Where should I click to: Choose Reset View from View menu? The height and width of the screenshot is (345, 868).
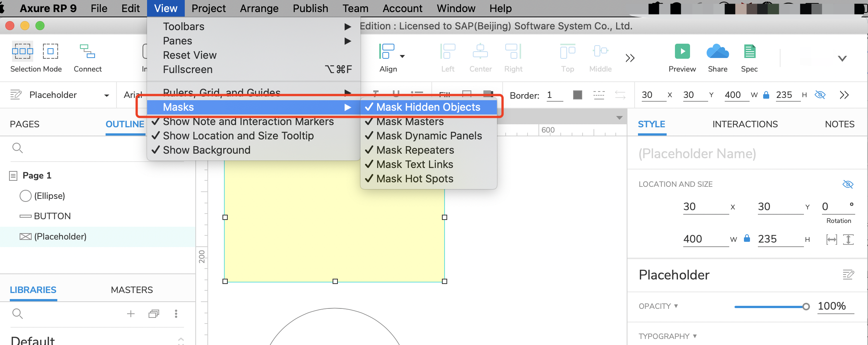pyautogui.click(x=253, y=55)
